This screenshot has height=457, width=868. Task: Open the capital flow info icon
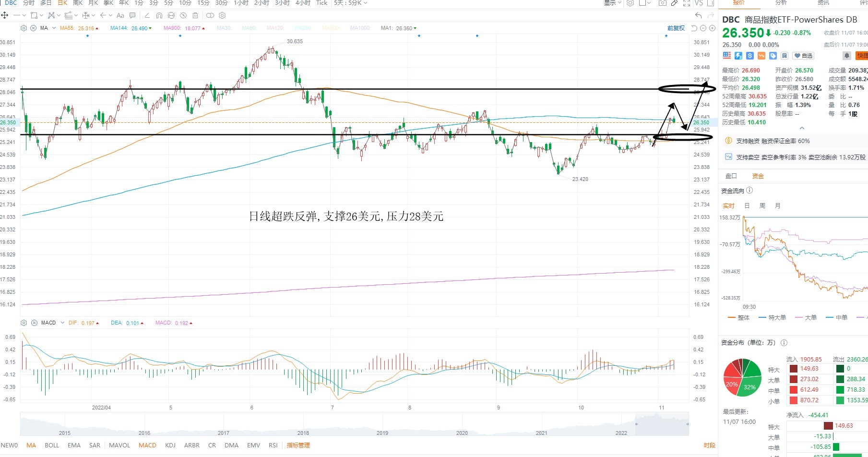[749, 191]
